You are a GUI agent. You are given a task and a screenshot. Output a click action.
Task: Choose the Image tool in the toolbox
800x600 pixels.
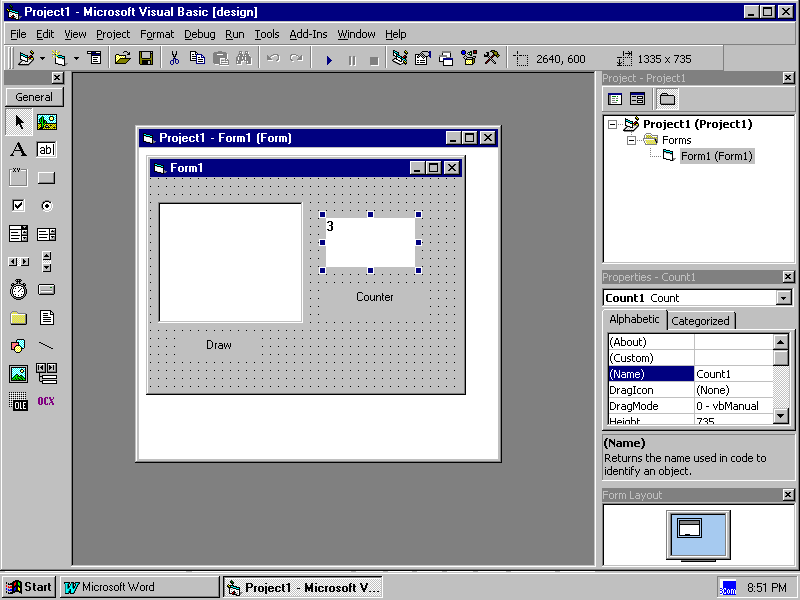19,374
